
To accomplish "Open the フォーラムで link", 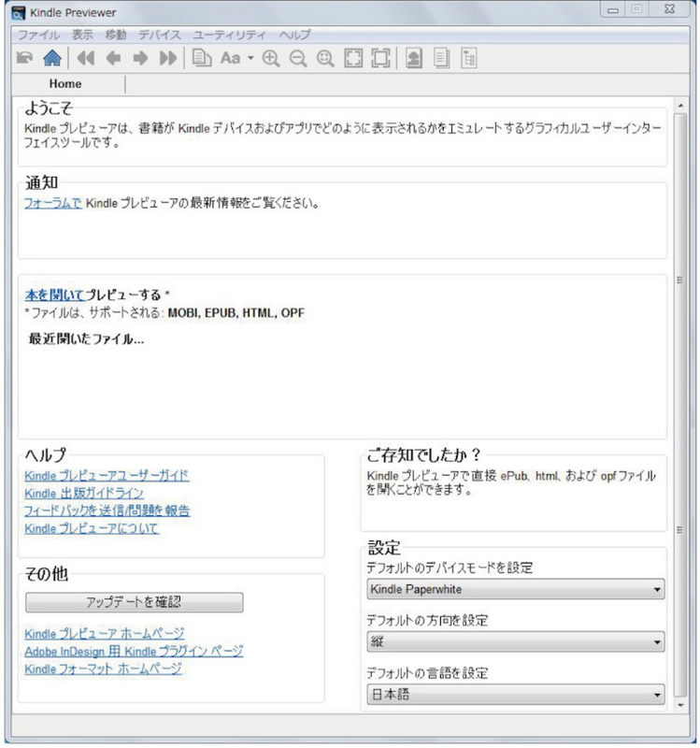I will point(53,203).
